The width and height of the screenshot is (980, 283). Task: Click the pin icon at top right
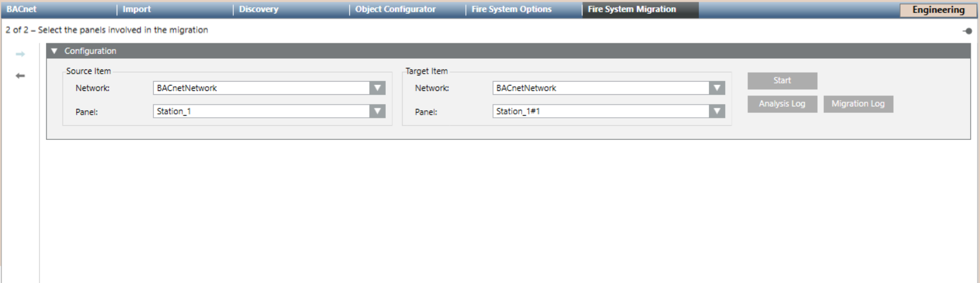point(967,31)
